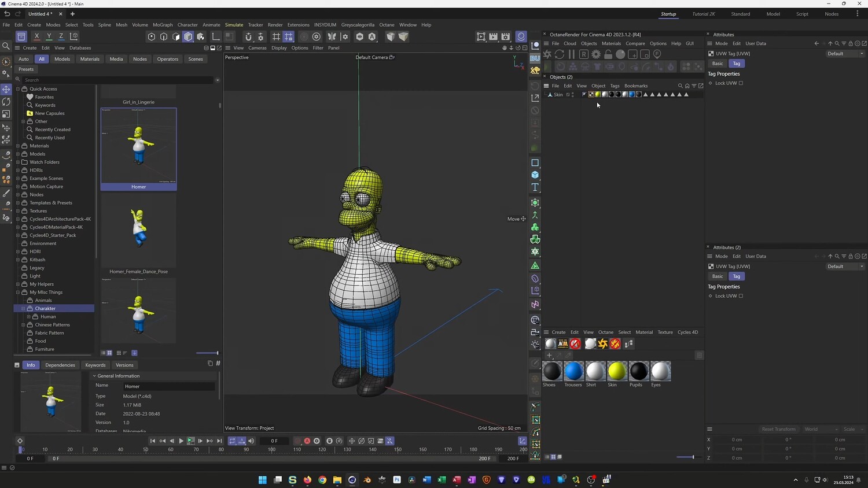Click the Octane settings gear icon

click(596, 54)
